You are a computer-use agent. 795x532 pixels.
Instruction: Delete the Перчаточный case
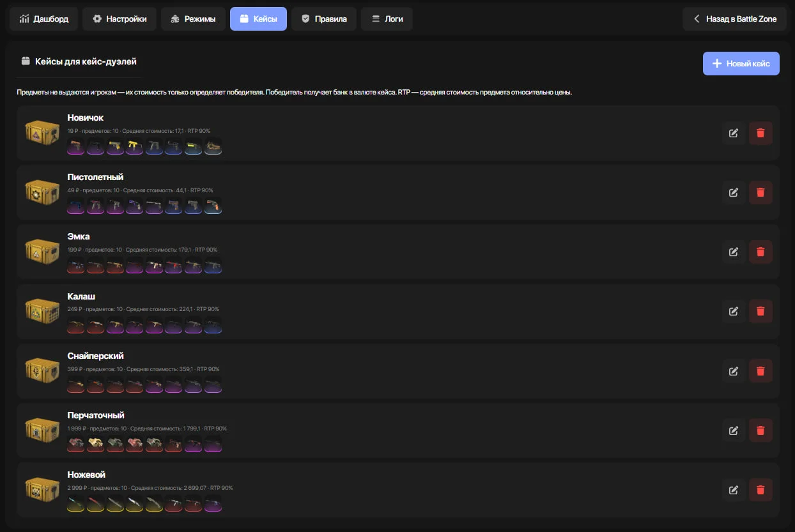click(760, 430)
